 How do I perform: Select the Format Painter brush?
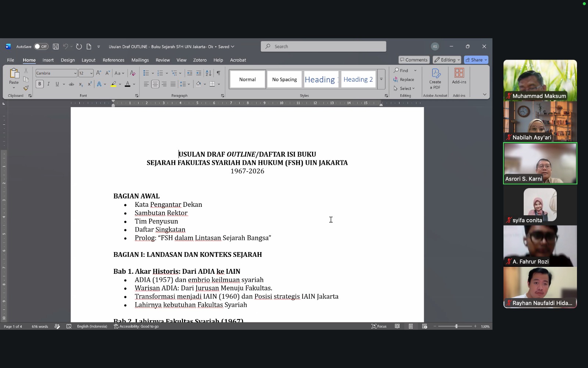pyautogui.click(x=26, y=88)
